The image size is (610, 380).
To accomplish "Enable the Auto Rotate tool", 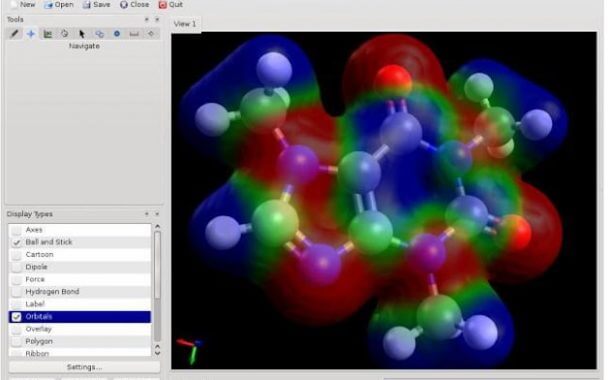I will pyautogui.click(x=99, y=34).
